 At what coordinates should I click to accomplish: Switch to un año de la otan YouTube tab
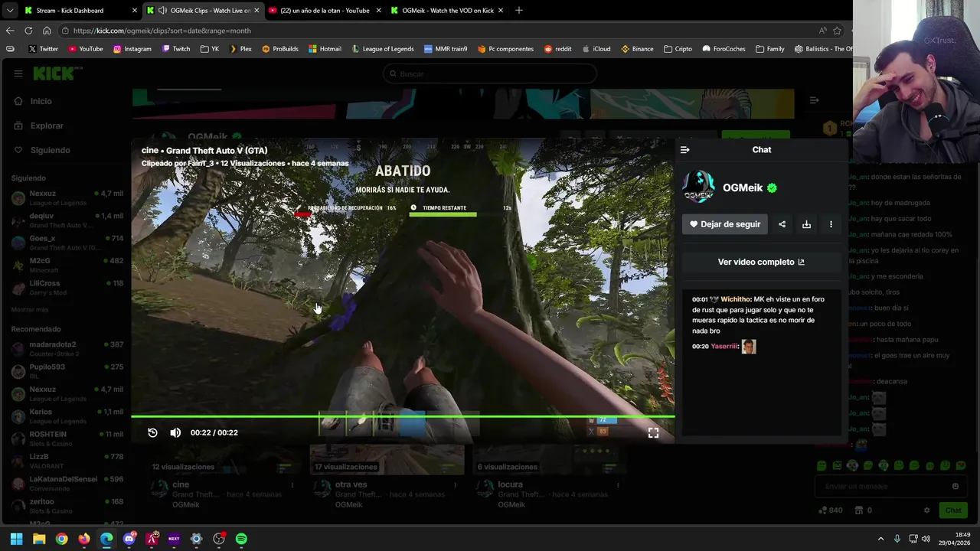pos(325,11)
